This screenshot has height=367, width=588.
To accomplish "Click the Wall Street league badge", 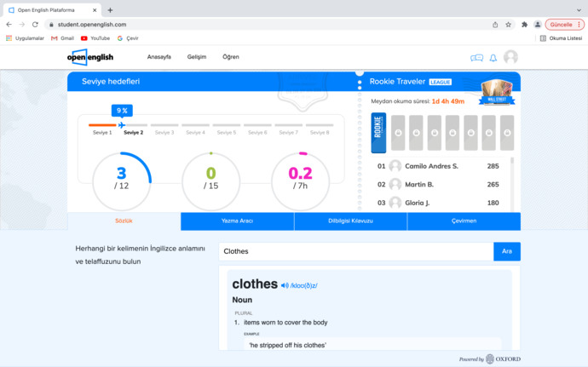I will (498, 92).
